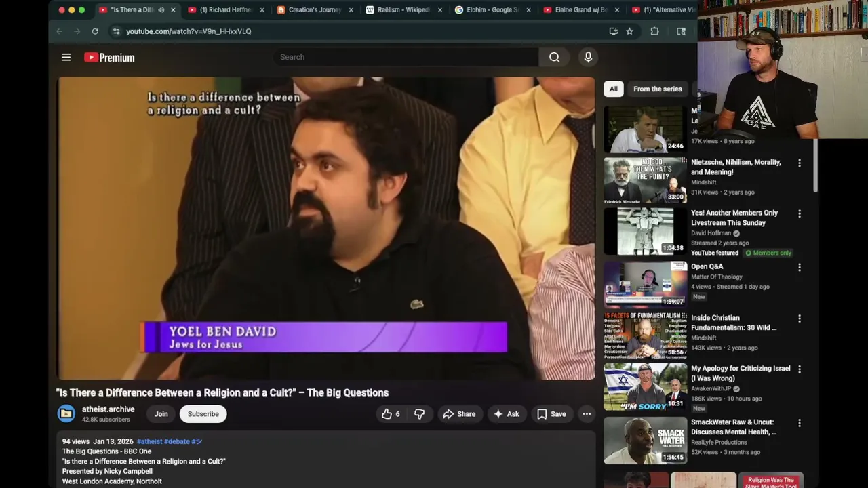Open the 1:04:38 livestream thumbnail
Screen dimensions: 868x488
click(x=645, y=231)
